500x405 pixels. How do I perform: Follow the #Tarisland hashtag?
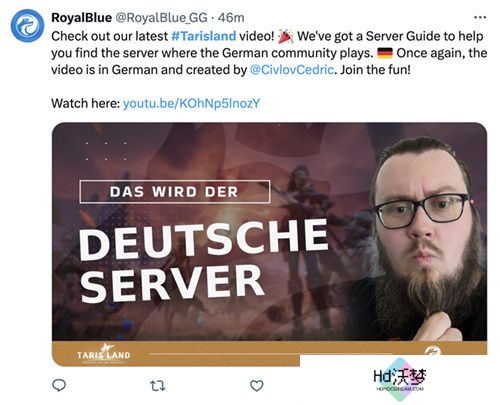[204, 36]
